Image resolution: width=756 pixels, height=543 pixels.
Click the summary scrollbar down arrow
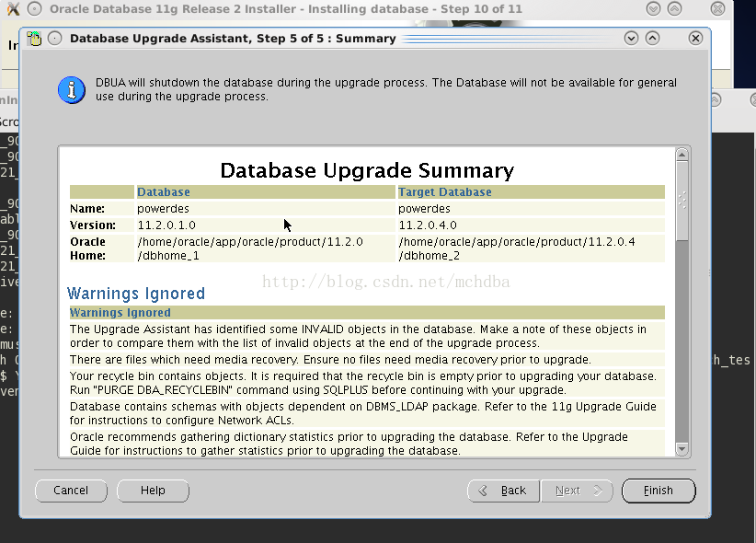point(682,449)
